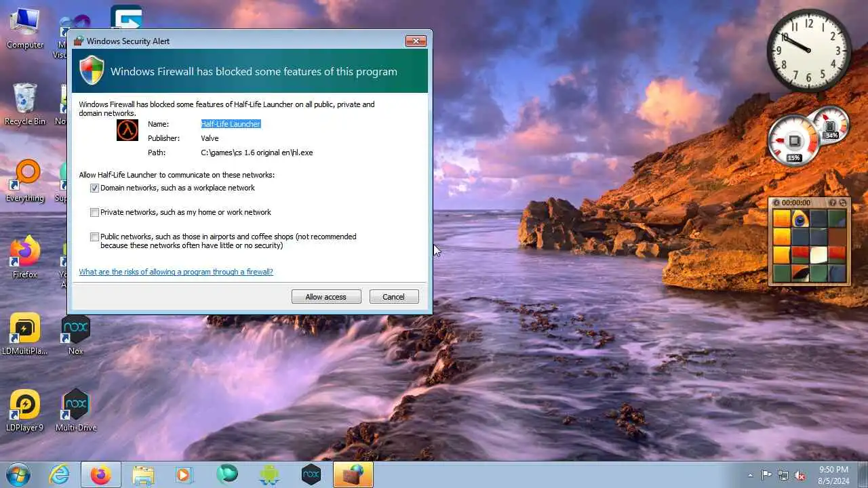Image resolution: width=868 pixels, height=488 pixels.
Task: Close the Windows Security Alert dialog
Action: [x=416, y=41]
